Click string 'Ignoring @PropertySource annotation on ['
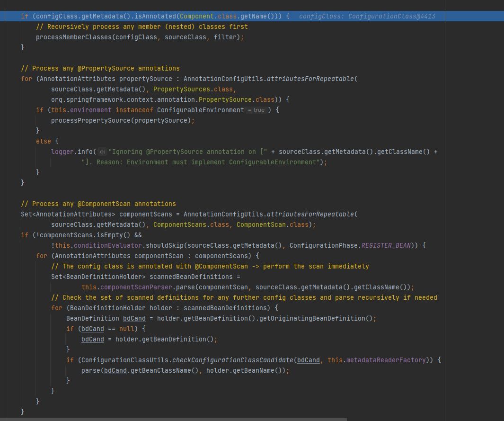The height and width of the screenshot is (421, 504). 188,152
